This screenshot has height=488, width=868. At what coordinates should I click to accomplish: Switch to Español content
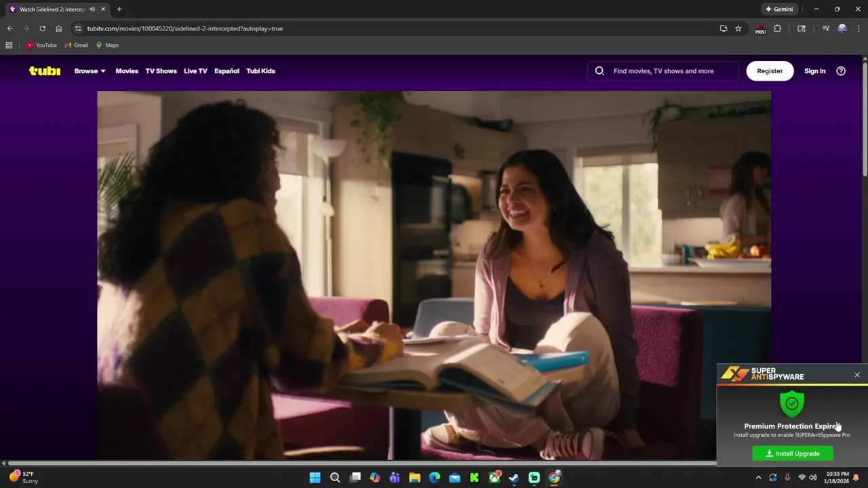pos(226,70)
